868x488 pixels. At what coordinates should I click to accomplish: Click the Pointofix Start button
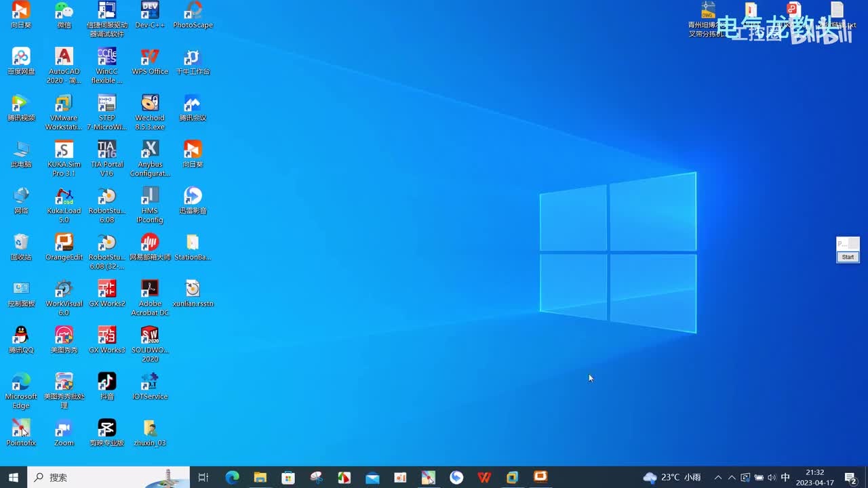[x=848, y=257]
